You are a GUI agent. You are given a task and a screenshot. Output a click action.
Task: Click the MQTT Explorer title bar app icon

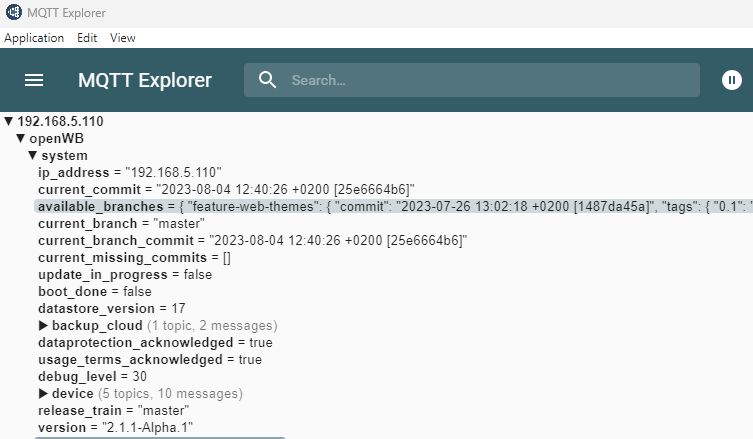pyautogui.click(x=12, y=13)
